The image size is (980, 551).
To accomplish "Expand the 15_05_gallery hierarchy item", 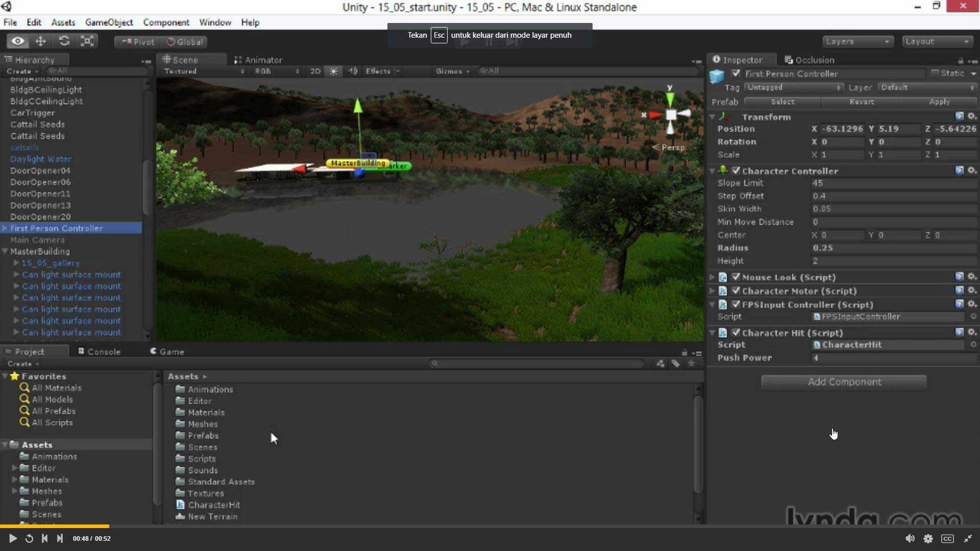I will 16,263.
